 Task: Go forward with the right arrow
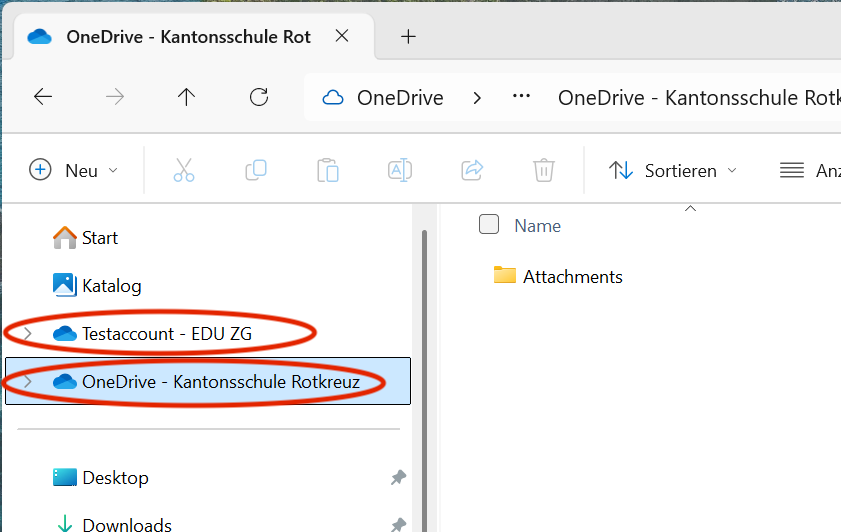point(115,97)
